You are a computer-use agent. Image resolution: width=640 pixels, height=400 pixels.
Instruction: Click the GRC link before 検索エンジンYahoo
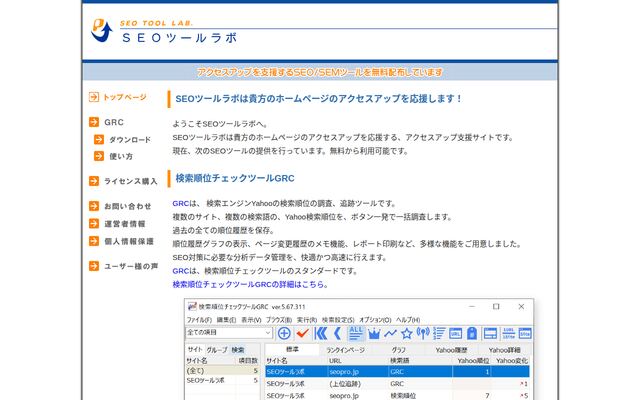click(x=180, y=203)
